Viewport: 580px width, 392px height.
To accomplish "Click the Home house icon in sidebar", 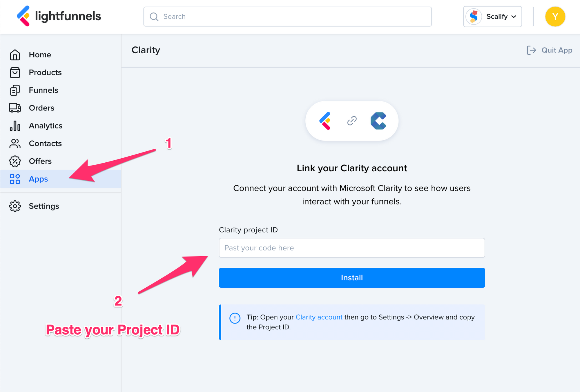I will click(x=15, y=55).
